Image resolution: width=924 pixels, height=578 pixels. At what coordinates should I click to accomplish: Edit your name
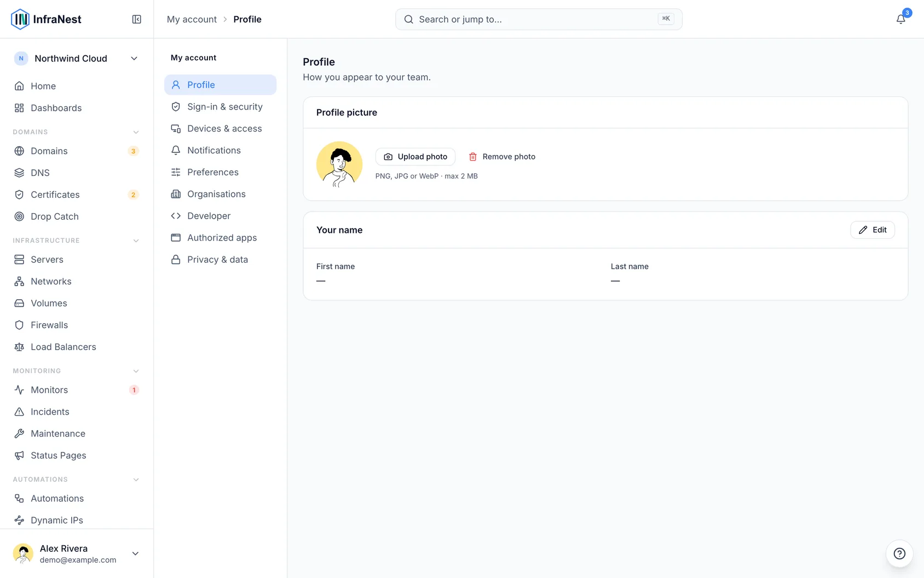[x=873, y=230]
